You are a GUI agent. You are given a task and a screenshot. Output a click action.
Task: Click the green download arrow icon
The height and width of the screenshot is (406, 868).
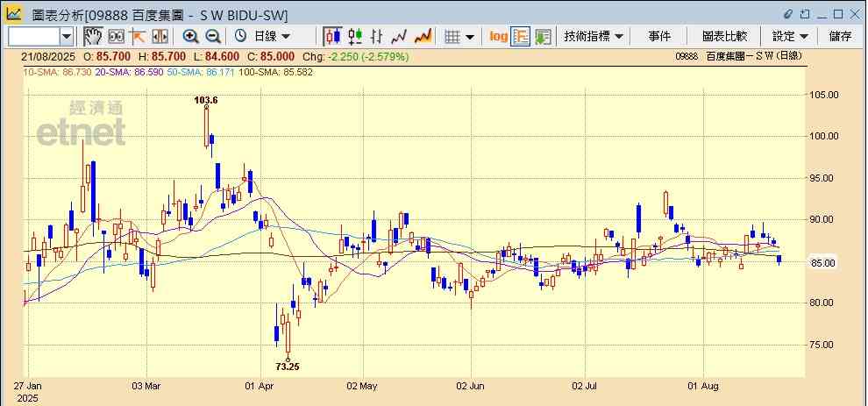point(543,37)
